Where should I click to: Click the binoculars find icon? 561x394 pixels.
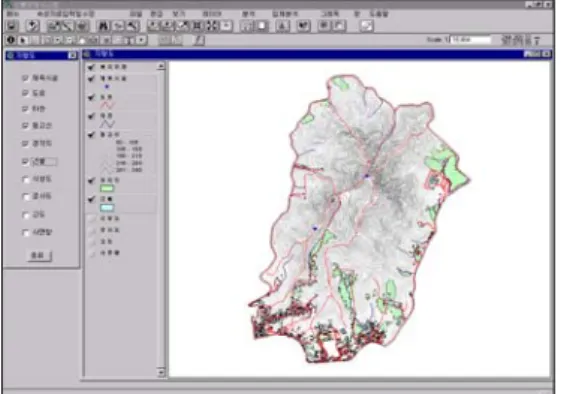point(103,26)
